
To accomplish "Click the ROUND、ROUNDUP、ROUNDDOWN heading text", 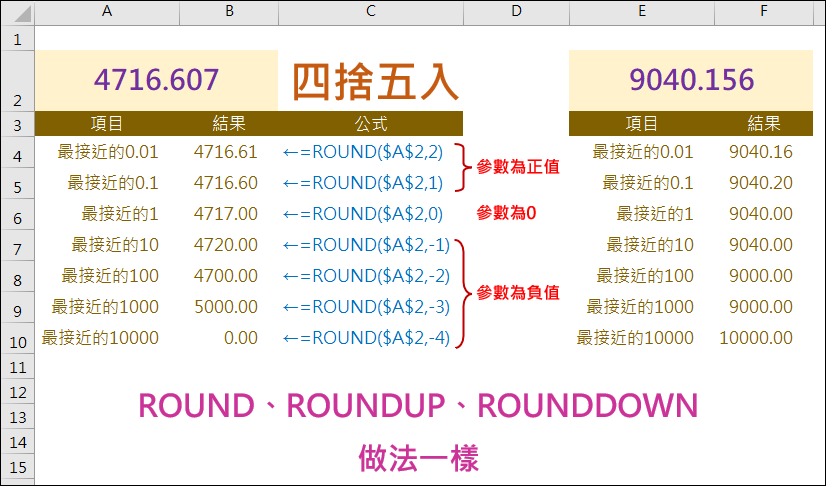I will [418, 405].
